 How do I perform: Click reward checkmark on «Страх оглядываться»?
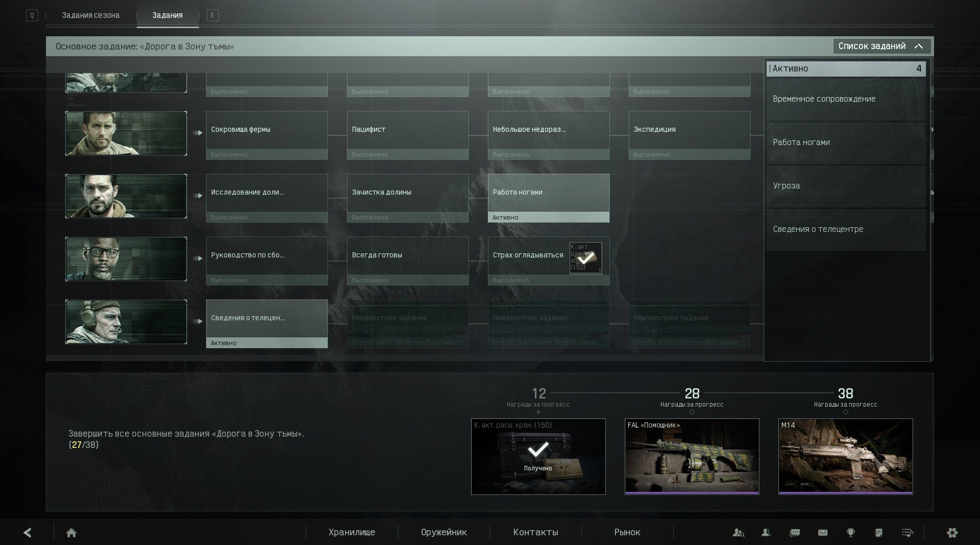[x=585, y=258]
